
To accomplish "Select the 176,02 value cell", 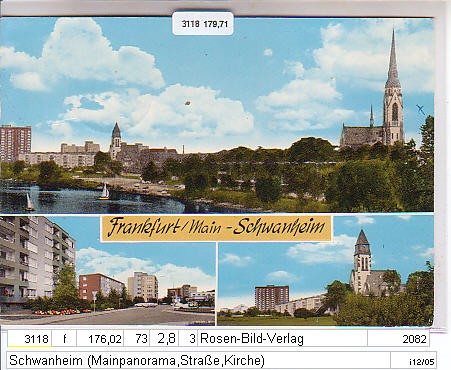I will pos(100,339).
